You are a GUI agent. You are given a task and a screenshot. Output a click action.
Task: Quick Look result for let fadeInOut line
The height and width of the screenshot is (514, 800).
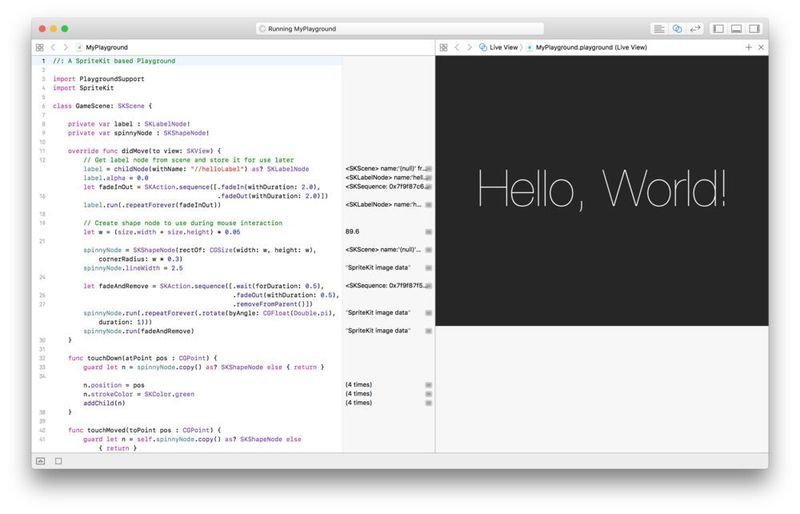[429, 187]
